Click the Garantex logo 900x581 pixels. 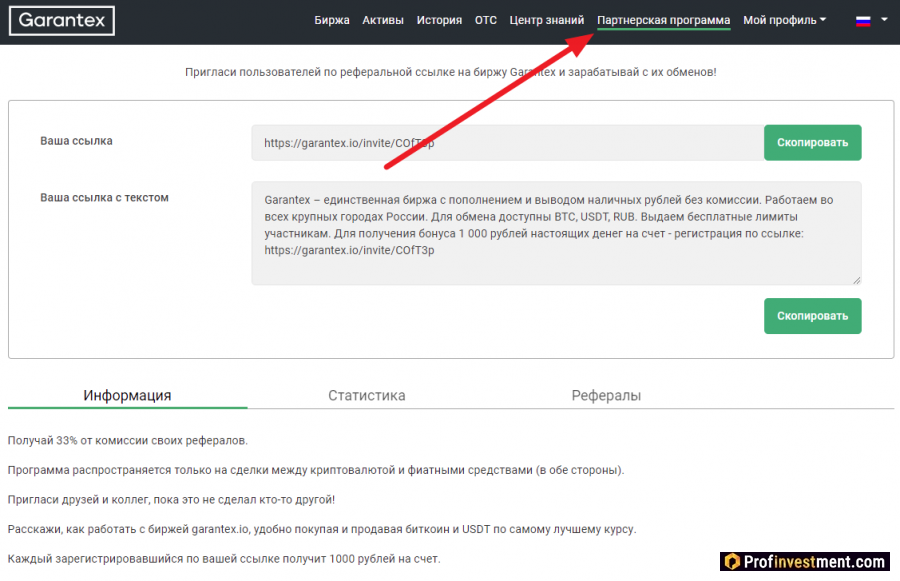pos(62,21)
